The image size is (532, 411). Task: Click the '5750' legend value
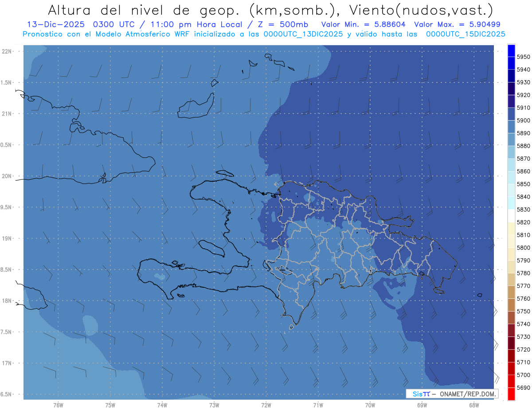coord(524,312)
